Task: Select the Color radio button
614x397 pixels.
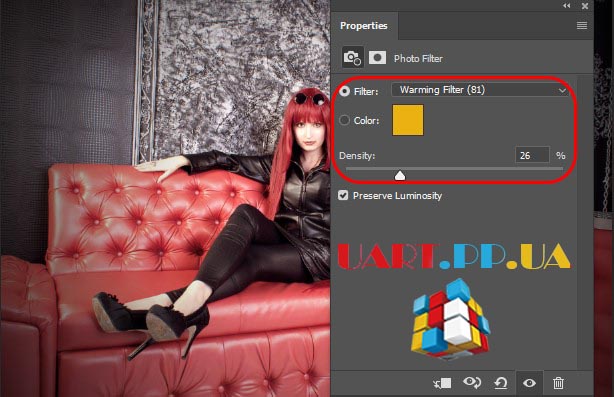Action: [345, 120]
